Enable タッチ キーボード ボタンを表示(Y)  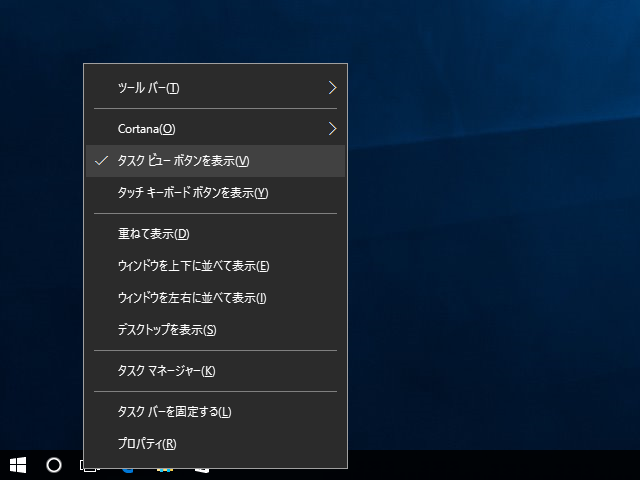click(216, 193)
